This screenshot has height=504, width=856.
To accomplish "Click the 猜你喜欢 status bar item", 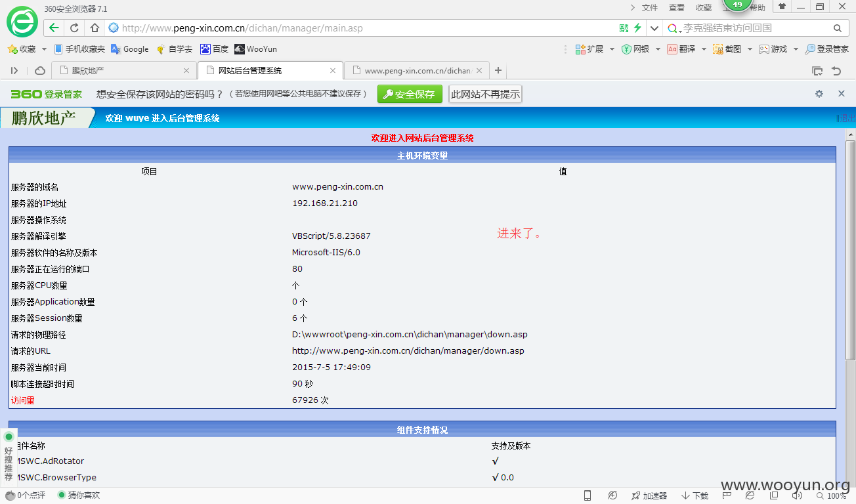I will (x=79, y=495).
